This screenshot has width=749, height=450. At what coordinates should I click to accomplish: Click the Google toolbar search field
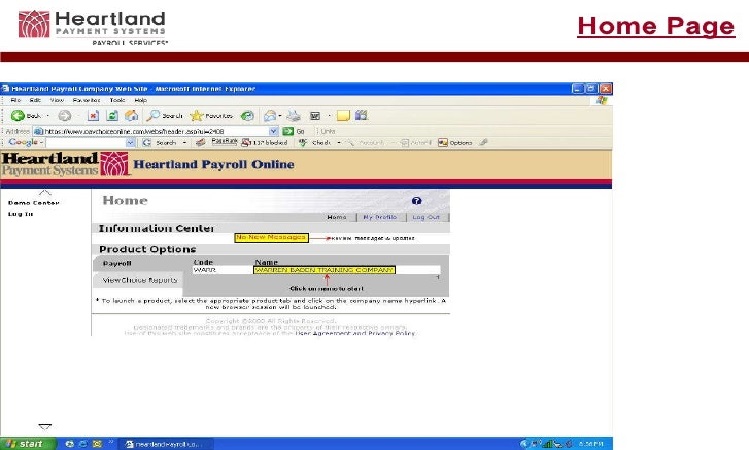click(x=86, y=142)
